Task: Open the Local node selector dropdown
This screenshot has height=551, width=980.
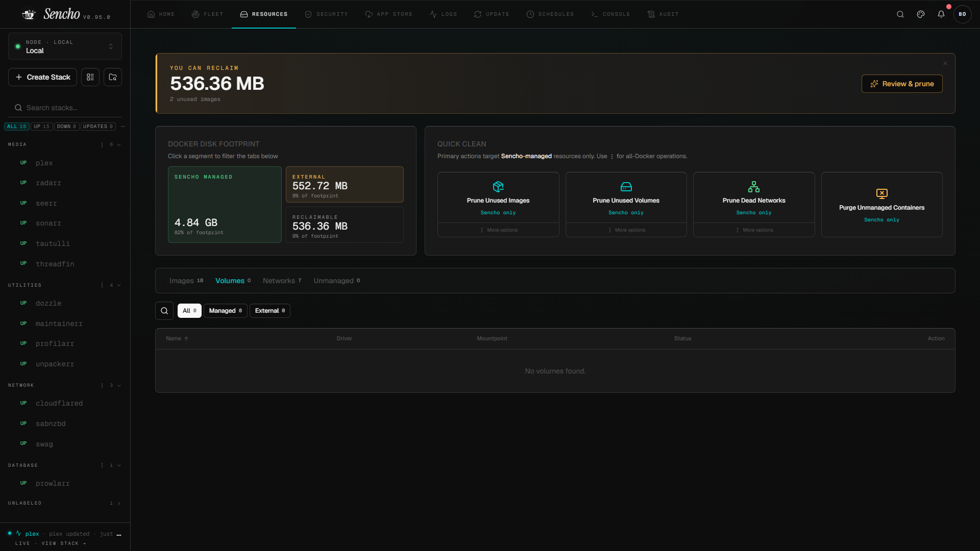Action: coord(65,46)
